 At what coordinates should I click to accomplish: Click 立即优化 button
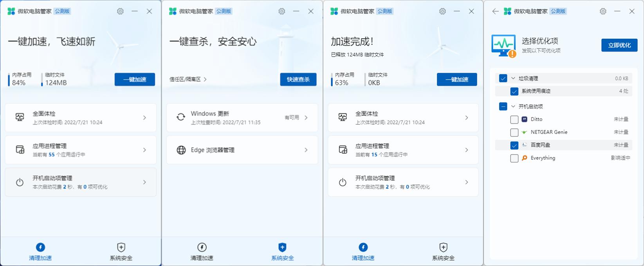pyautogui.click(x=619, y=45)
